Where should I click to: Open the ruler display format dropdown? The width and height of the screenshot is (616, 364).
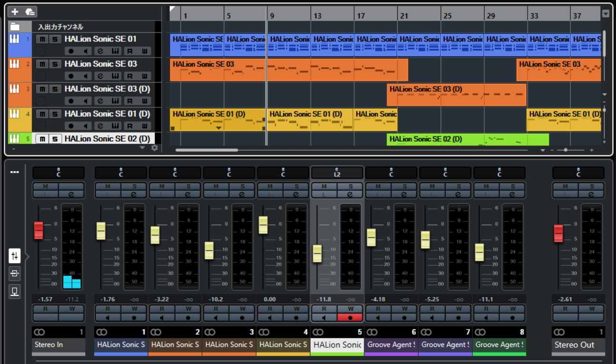(x=606, y=13)
